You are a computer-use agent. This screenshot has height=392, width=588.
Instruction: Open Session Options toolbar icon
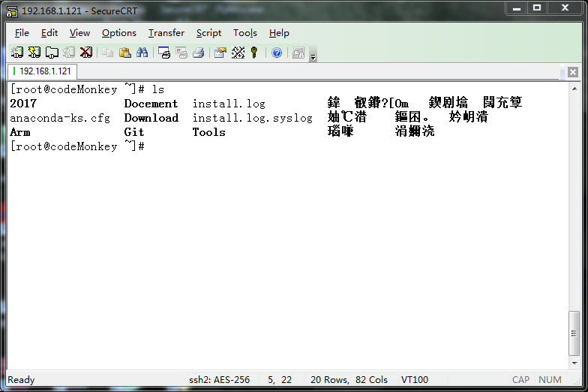click(220, 53)
